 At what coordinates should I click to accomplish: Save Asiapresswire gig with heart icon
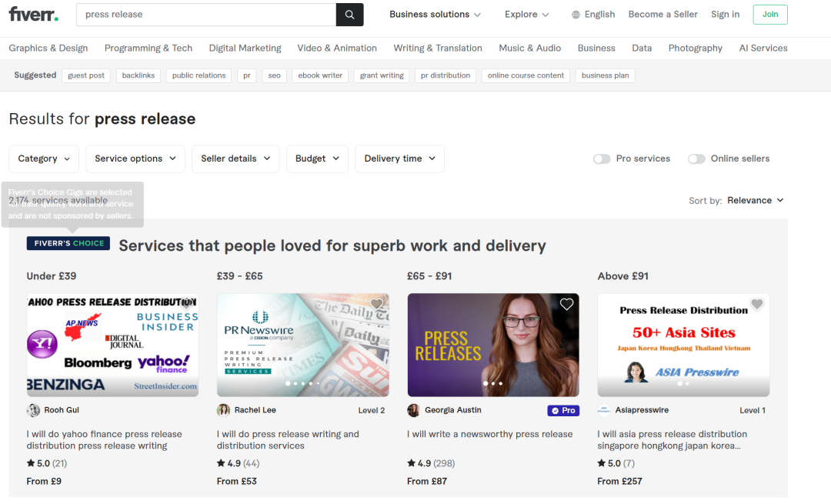757,304
